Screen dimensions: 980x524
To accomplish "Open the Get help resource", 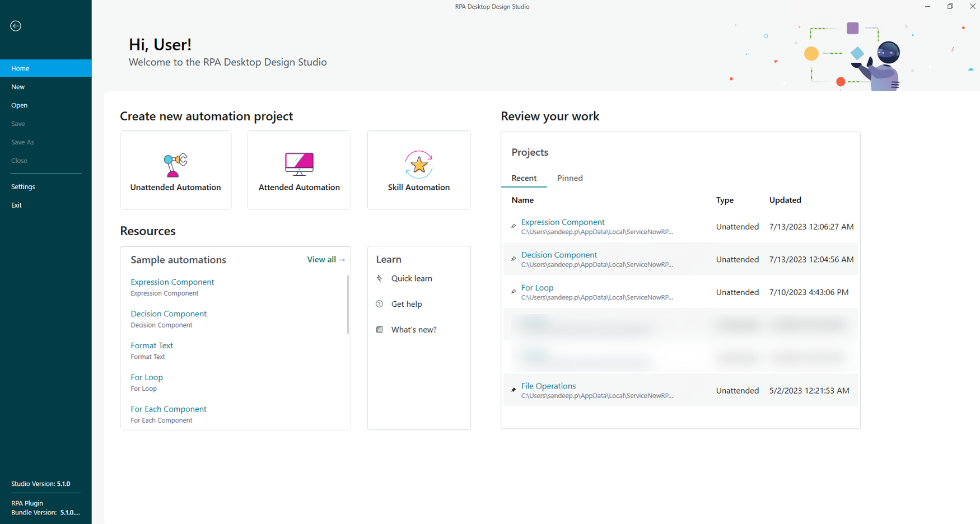I will coord(407,304).
